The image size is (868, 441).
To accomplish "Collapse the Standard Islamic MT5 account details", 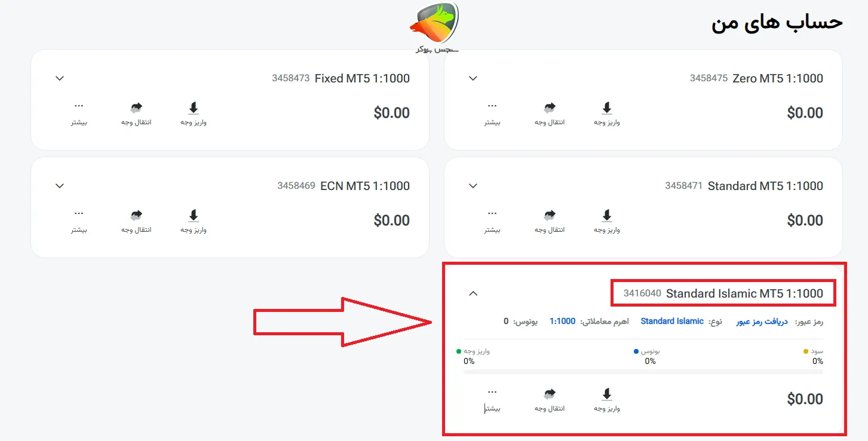I will 473,293.
